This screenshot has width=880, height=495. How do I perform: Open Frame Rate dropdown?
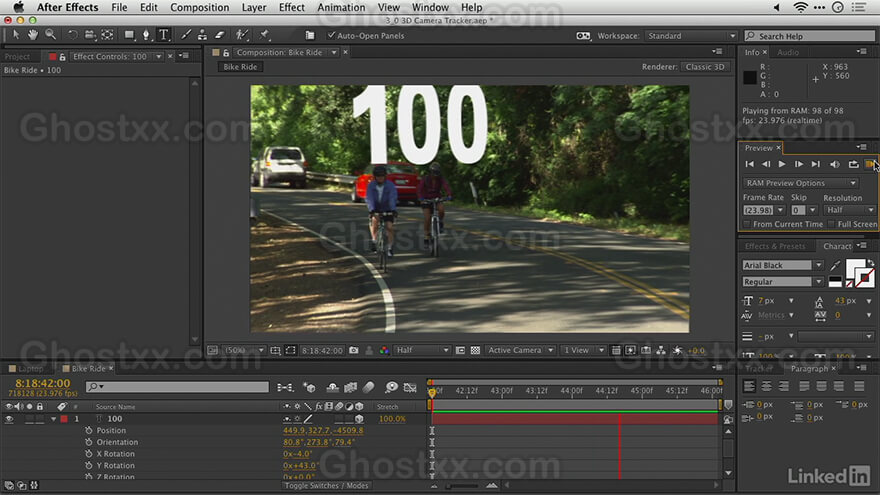coord(780,210)
